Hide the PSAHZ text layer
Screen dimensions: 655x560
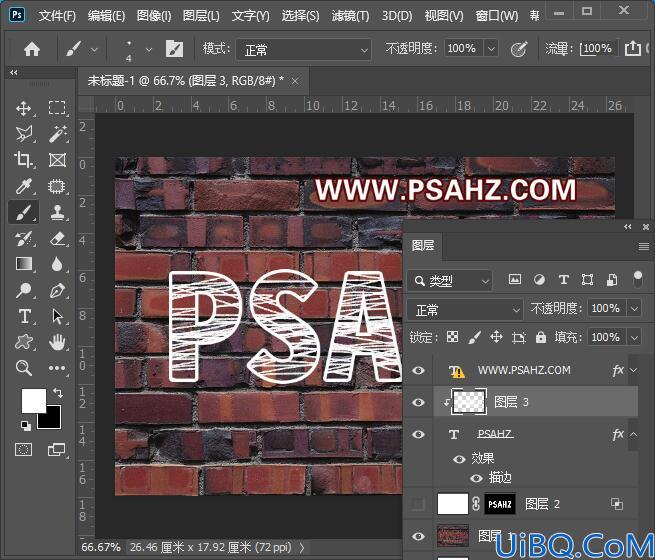[418, 434]
